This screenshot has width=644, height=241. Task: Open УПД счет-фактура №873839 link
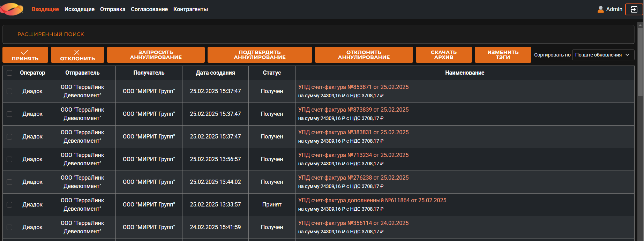point(353,110)
